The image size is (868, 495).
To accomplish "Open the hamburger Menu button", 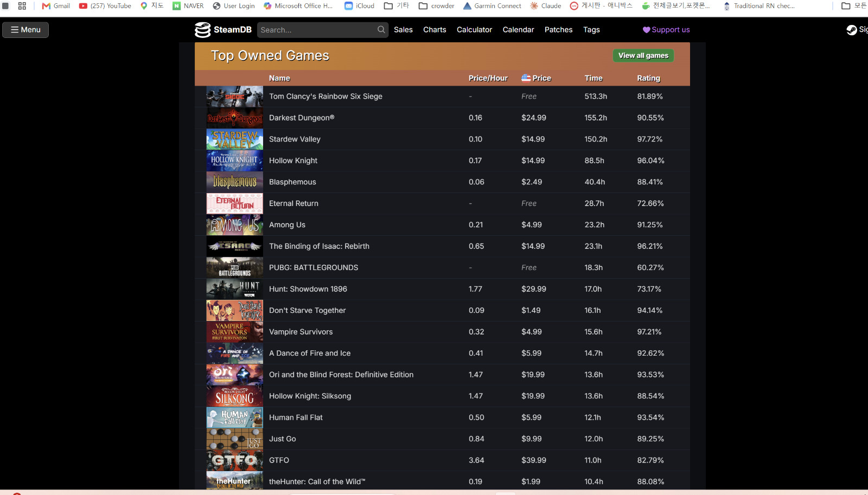I will pyautogui.click(x=25, y=30).
